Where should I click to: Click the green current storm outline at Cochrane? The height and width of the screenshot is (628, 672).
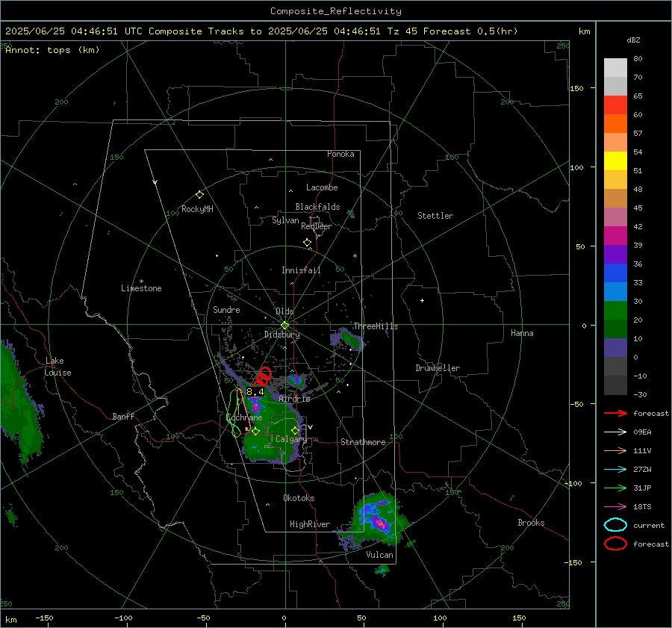click(x=234, y=412)
